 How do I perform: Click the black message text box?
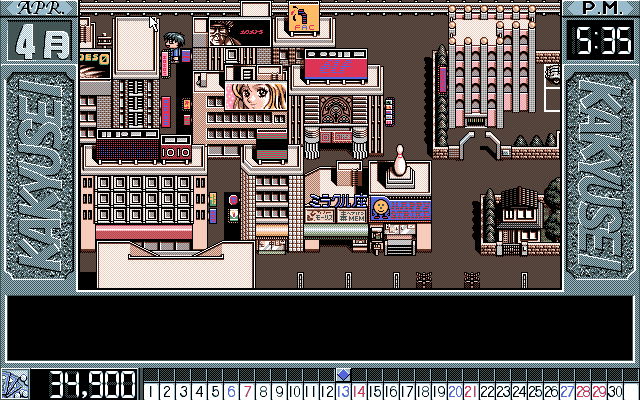(x=320, y=328)
